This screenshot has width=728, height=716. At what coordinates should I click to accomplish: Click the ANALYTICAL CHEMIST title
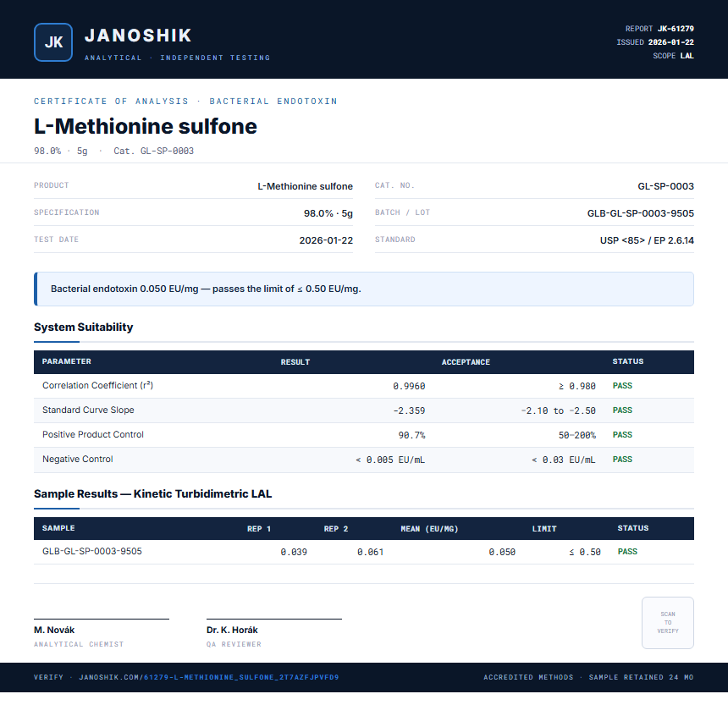[x=79, y=644]
